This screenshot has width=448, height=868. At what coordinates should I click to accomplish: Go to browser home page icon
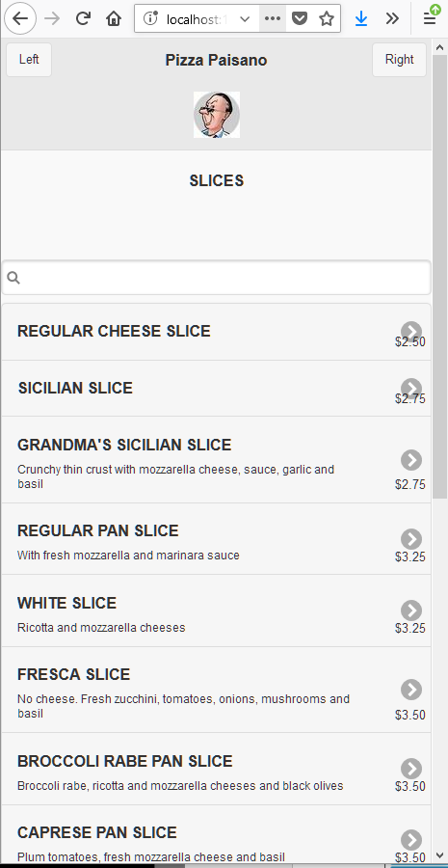(x=114, y=19)
